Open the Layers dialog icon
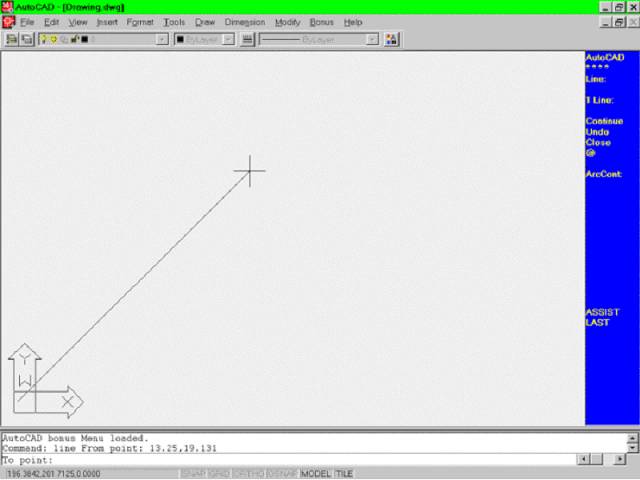Viewport: 640px width, 480px height. [27, 39]
